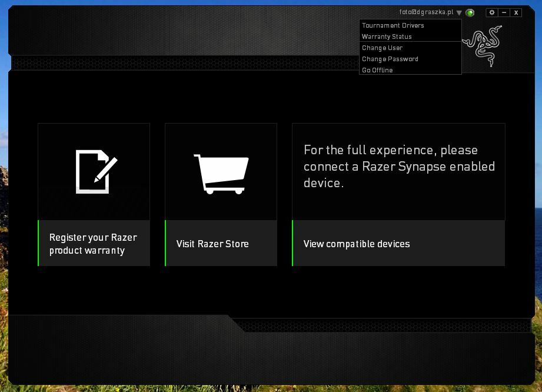Screen dimensions: 542x392
Task: Click the Razer snake logo
Action: (483, 46)
